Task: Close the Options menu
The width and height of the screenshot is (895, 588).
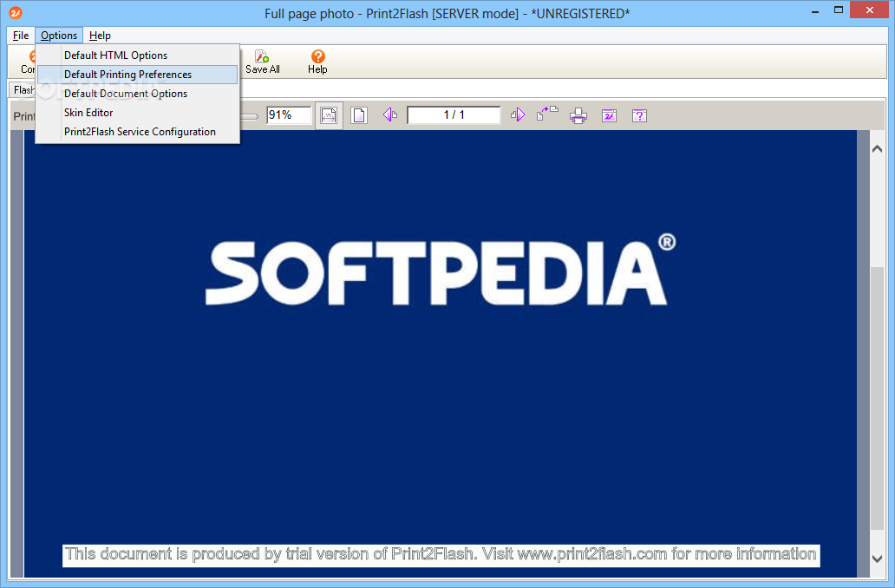Action: click(59, 36)
